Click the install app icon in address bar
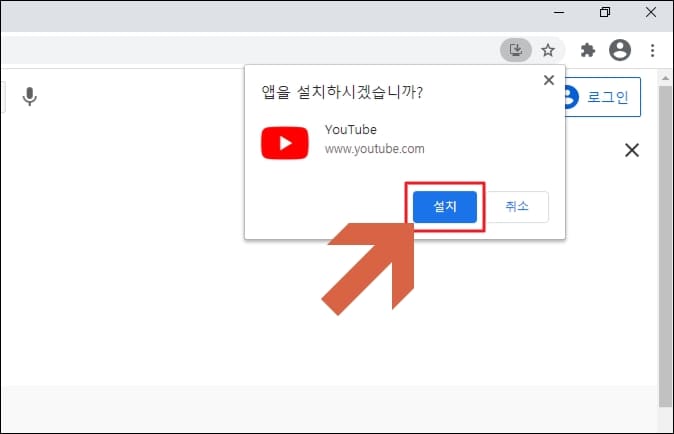 tap(516, 50)
